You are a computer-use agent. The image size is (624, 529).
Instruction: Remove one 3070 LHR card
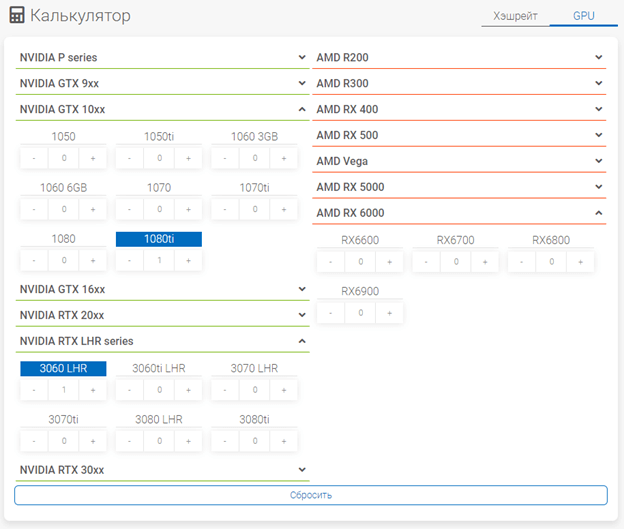click(225, 390)
